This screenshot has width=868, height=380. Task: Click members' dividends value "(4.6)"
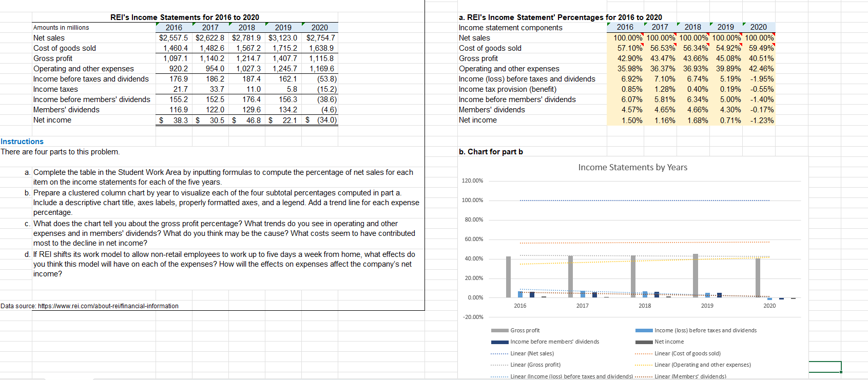pos(329,110)
